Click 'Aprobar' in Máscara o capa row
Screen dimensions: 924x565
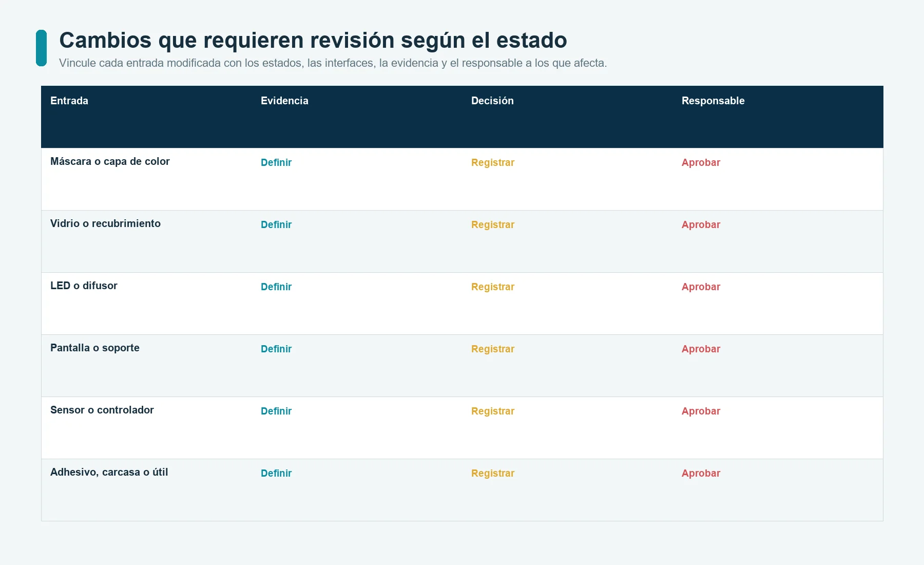[x=701, y=162]
